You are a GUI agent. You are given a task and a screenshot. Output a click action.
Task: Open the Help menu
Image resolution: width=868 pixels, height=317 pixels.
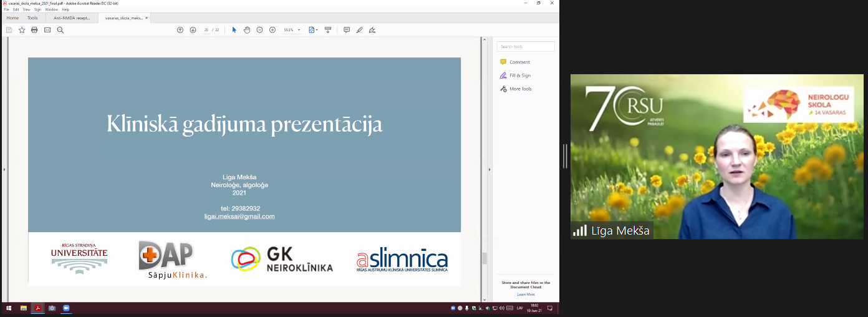pyautogui.click(x=65, y=9)
